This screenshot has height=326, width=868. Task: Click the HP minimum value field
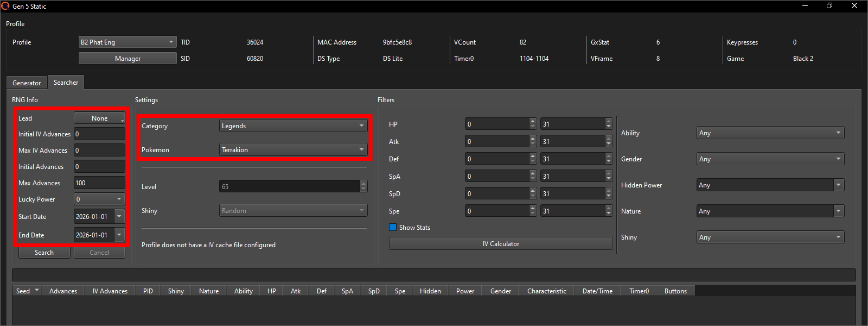click(496, 124)
